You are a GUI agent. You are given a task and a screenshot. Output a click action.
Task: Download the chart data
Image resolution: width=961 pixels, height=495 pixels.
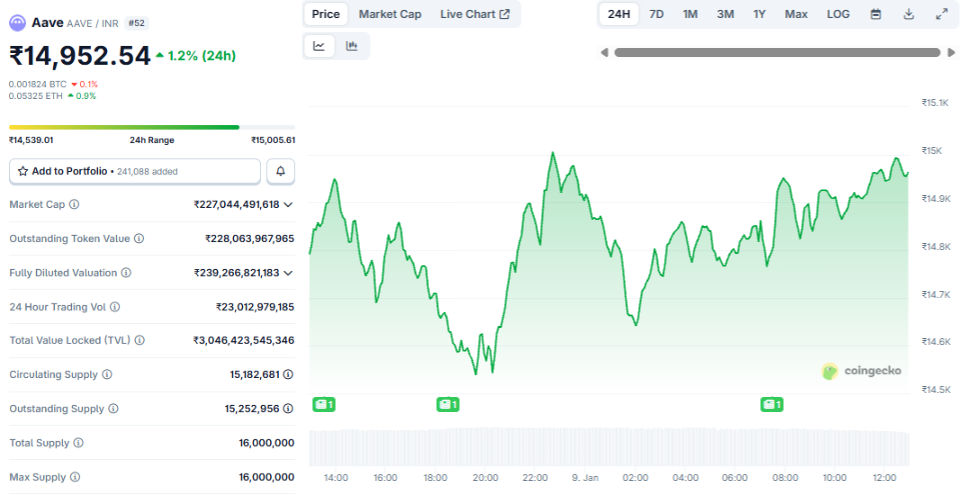pyautogui.click(x=909, y=14)
